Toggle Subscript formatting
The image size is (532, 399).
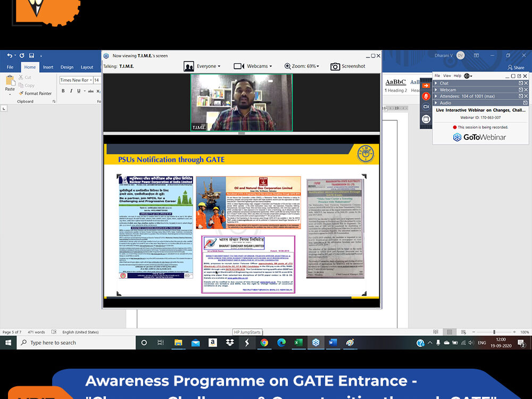point(98,91)
